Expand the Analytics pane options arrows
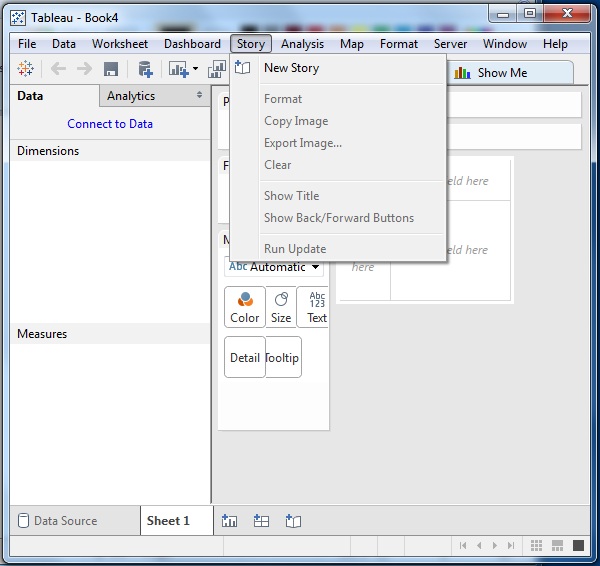This screenshot has height=566, width=600. tap(200, 96)
